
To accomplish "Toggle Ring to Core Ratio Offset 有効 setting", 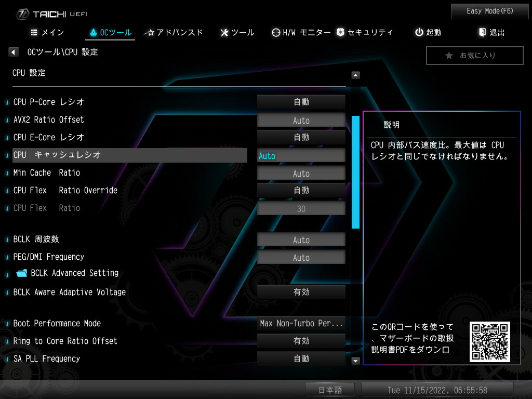I will click(301, 341).
